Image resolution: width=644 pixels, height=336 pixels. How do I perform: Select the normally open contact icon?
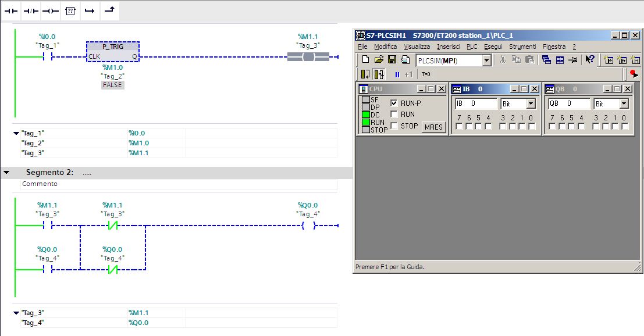[12, 10]
